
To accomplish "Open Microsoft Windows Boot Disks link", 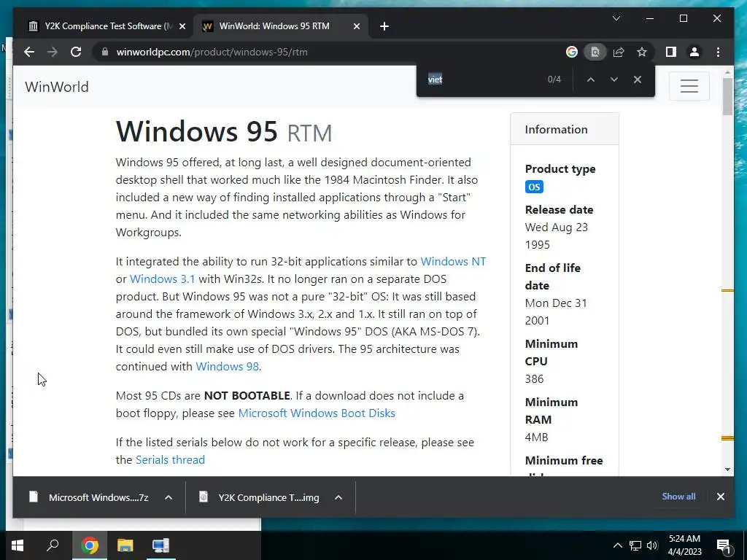I will tap(317, 413).
